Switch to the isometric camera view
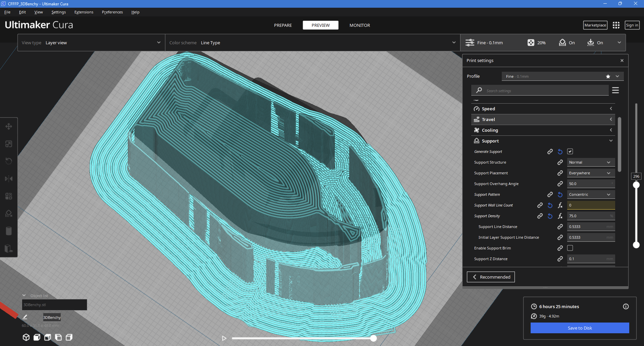 click(26, 337)
